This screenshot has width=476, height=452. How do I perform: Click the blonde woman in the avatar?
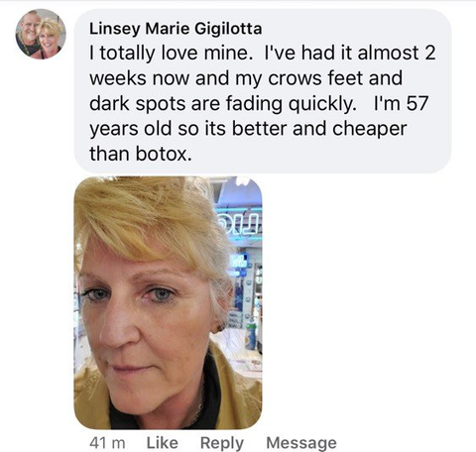click(50, 37)
